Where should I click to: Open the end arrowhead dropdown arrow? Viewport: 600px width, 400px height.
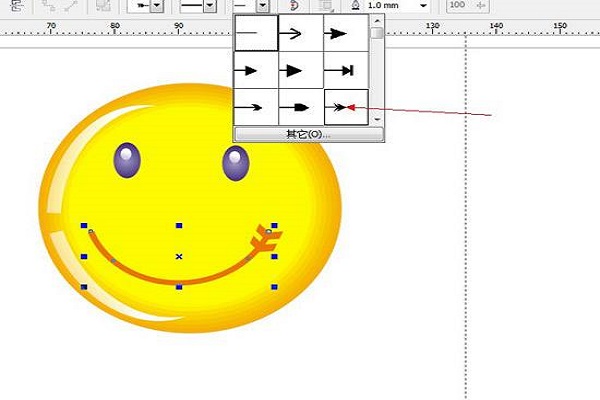point(262,6)
